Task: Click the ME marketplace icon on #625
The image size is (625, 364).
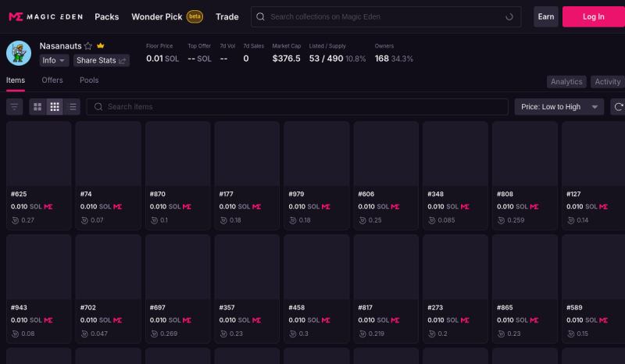Action: point(48,206)
